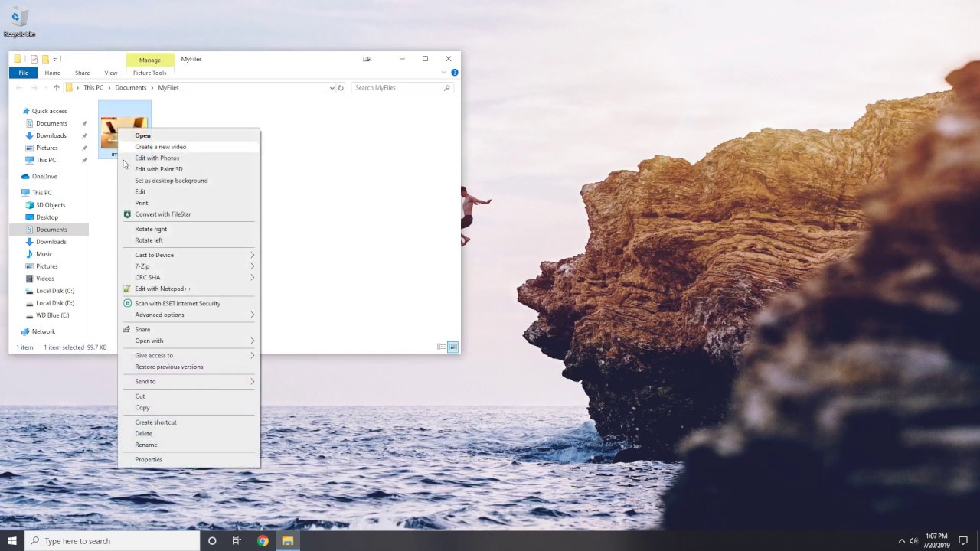The height and width of the screenshot is (551, 980).
Task: Expand the 7-Zip submenu
Action: (x=189, y=266)
